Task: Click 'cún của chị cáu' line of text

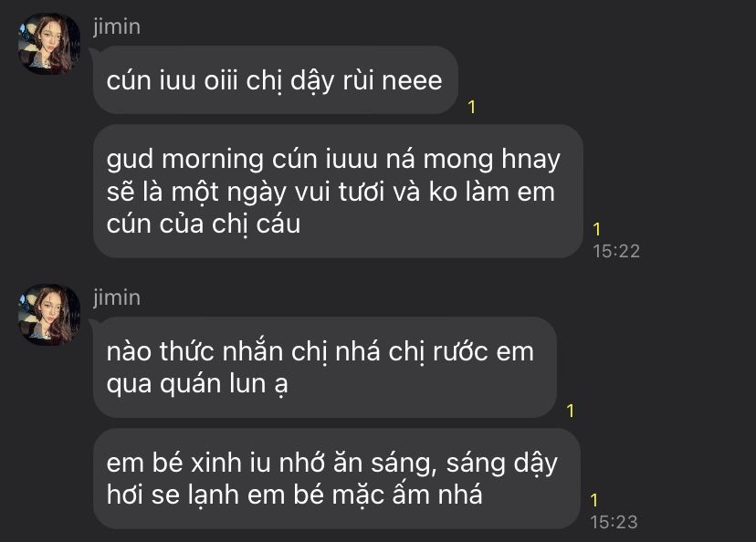Action: (x=204, y=224)
